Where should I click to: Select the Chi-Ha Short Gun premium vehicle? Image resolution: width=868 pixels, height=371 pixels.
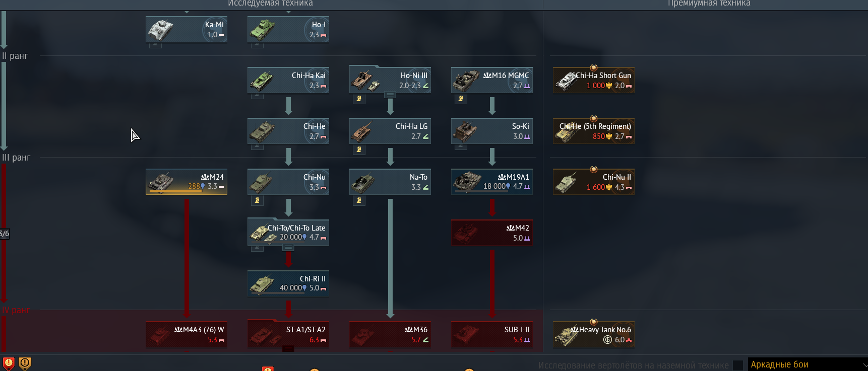[x=594, y=80]
